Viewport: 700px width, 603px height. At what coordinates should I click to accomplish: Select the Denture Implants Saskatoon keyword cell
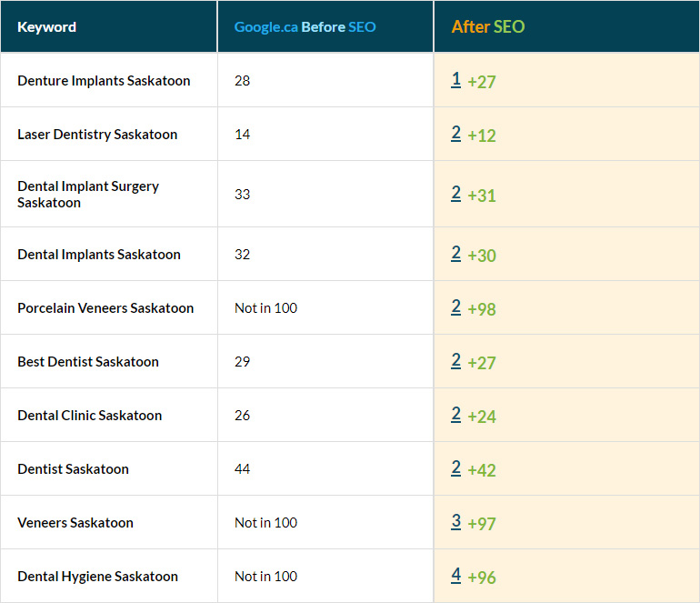coord(104,81)
